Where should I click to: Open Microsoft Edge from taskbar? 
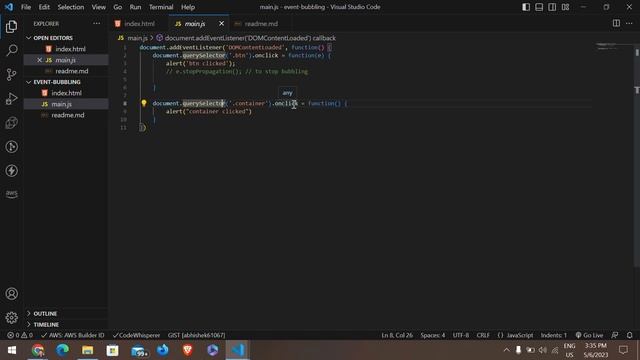pos(62,350)
